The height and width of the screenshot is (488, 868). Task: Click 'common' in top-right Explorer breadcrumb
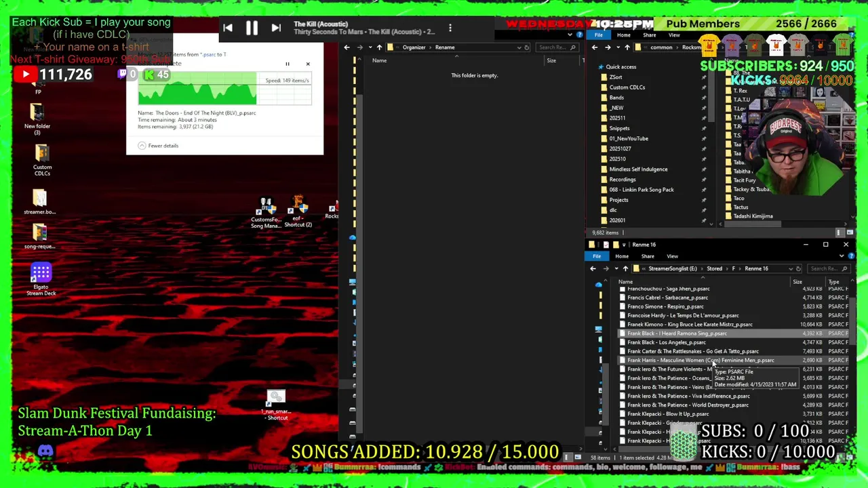[661, 47]
